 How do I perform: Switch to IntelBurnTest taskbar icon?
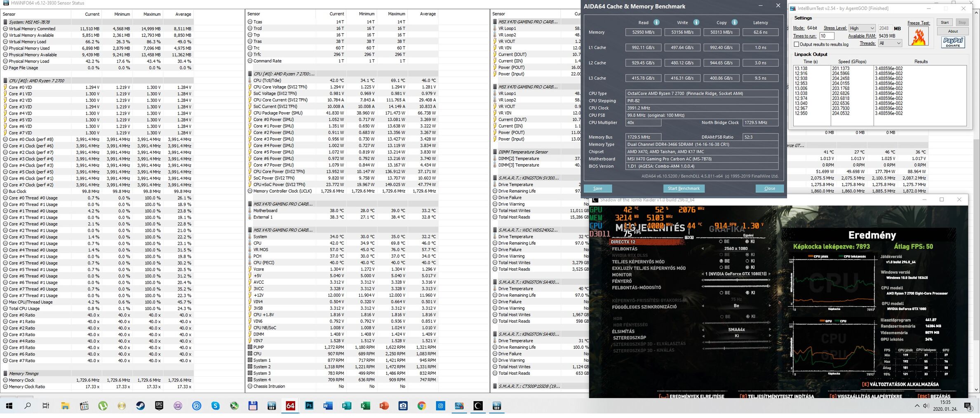459,406
